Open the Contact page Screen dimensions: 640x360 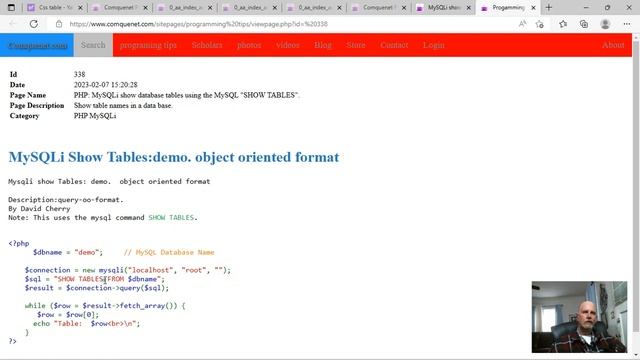point(394,45)
